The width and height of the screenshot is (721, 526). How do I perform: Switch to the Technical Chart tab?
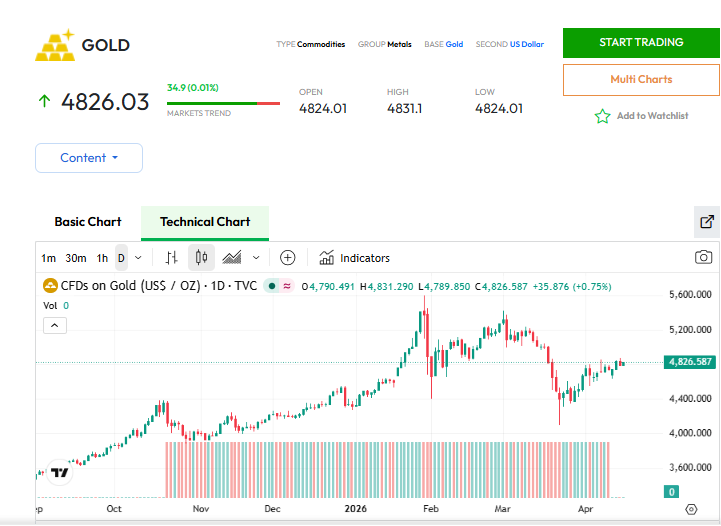click(205, 222)
